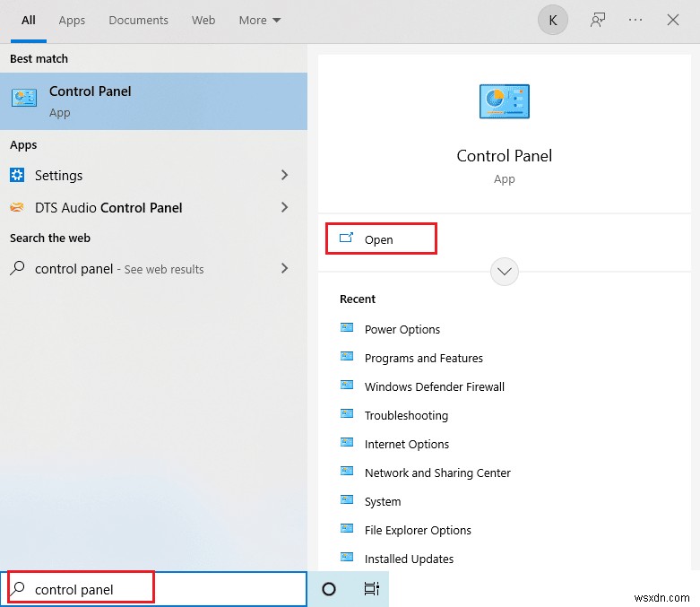
Task: Close the search panel with X
Action: [673, 20]
